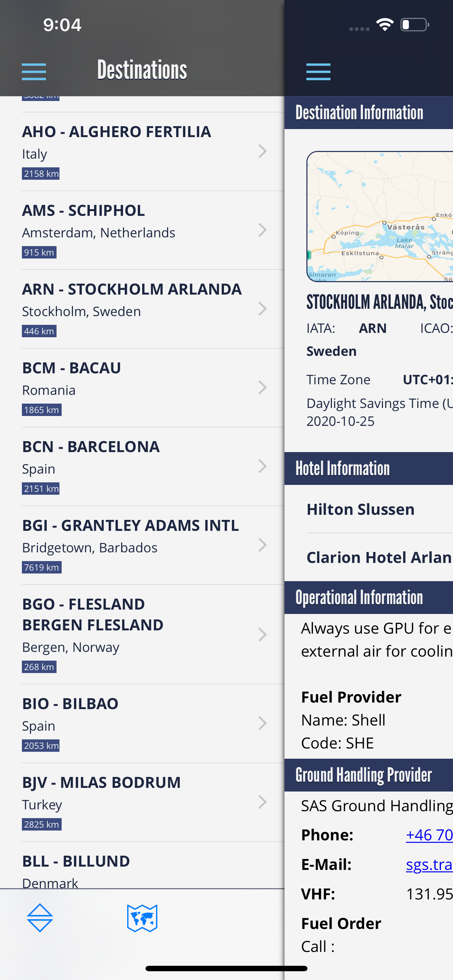Call the ground handling phone number
The height and width of the screenshot is (980, 453).
(x=429, y=835)
